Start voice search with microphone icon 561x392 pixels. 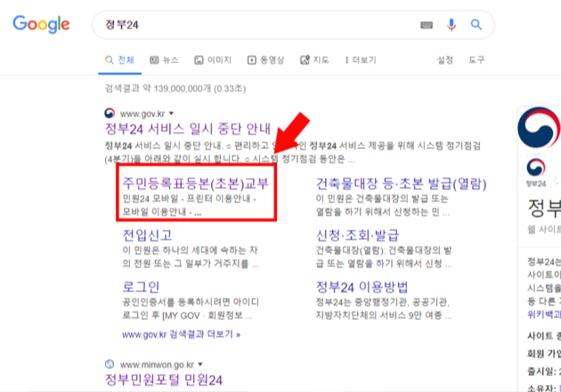tap(451, 25)
